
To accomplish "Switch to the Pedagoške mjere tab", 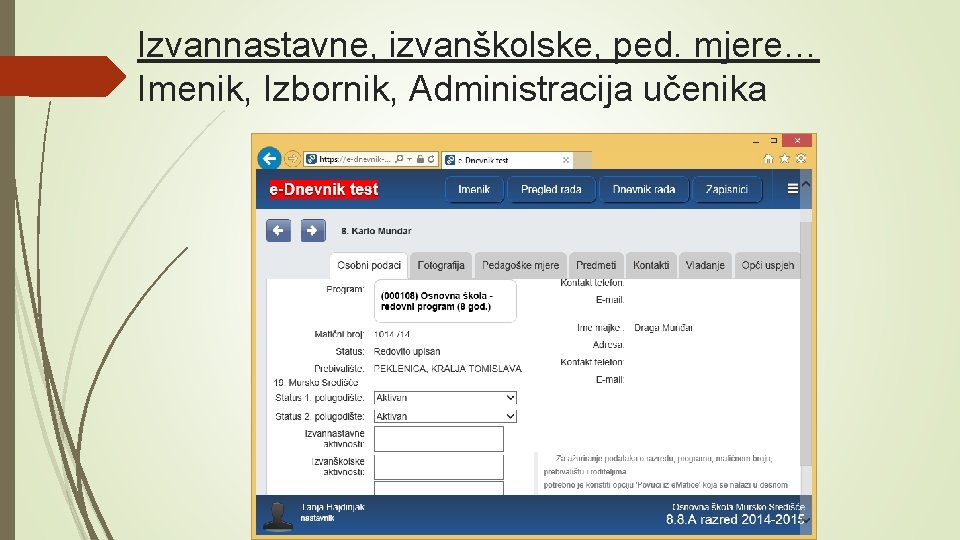I will tap(520, 265).
